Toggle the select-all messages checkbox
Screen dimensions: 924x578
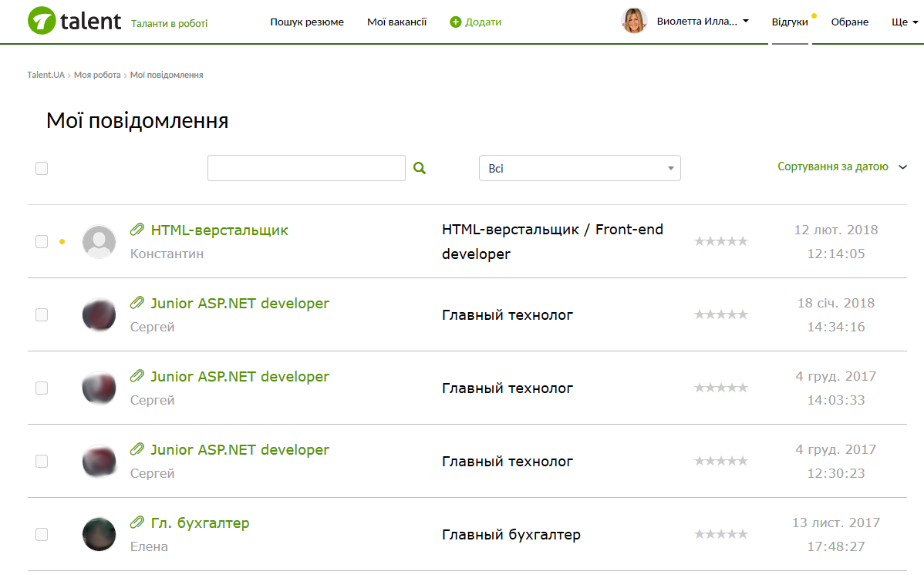42,168
